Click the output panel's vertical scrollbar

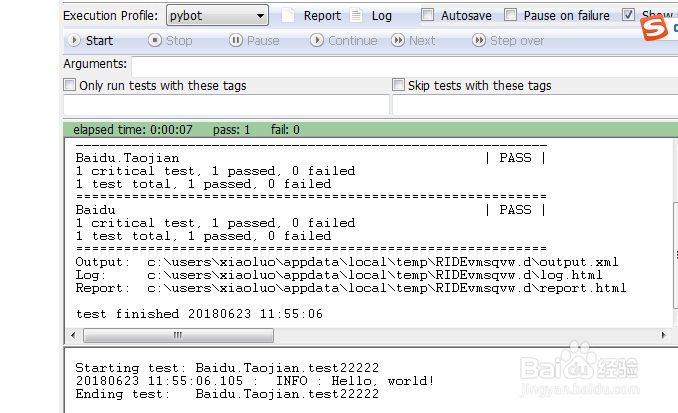(674, 230)
